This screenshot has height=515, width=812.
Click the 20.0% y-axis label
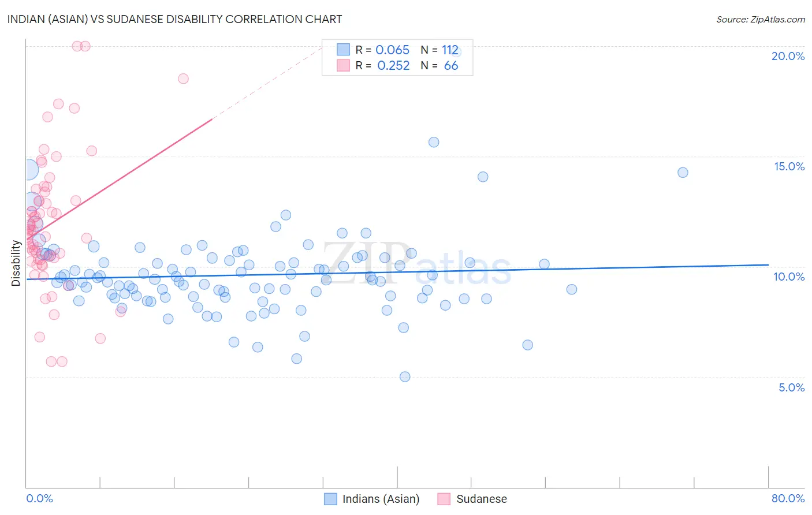[788, 56]
